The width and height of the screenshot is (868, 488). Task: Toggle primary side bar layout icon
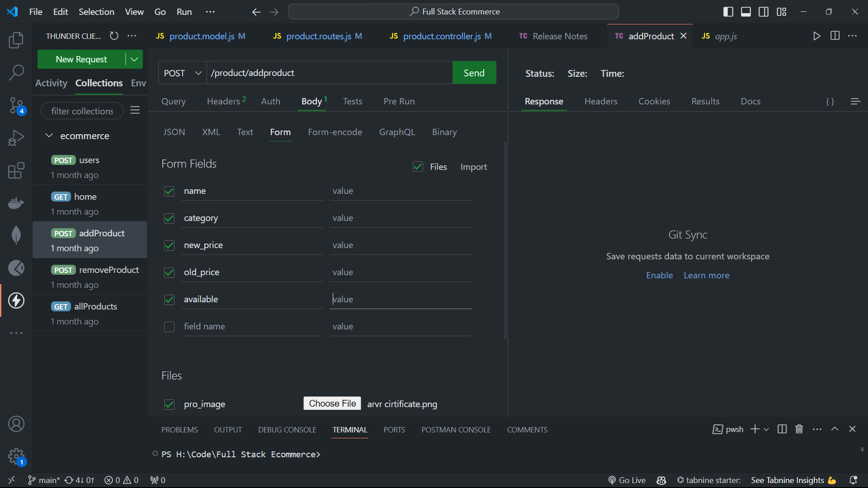click(728, 12)
